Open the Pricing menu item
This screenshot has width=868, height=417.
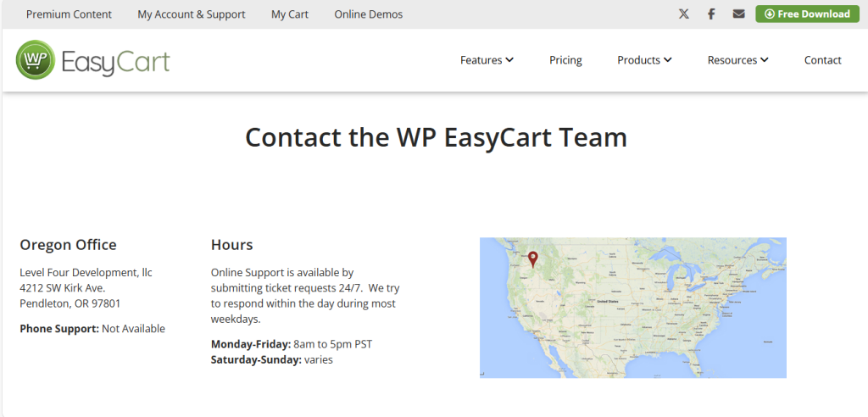click(565, 60)
